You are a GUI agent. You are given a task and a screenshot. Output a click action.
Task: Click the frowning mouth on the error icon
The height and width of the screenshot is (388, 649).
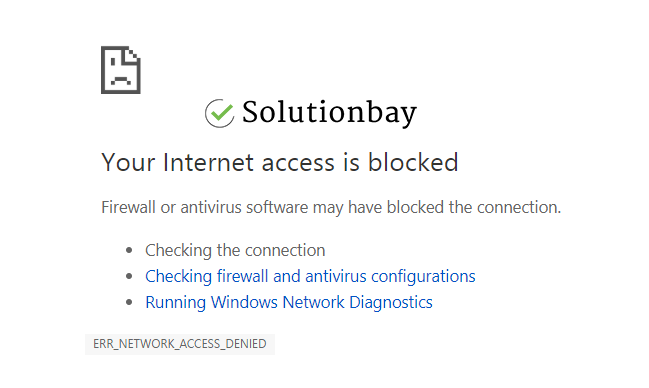tap(120, 80)
